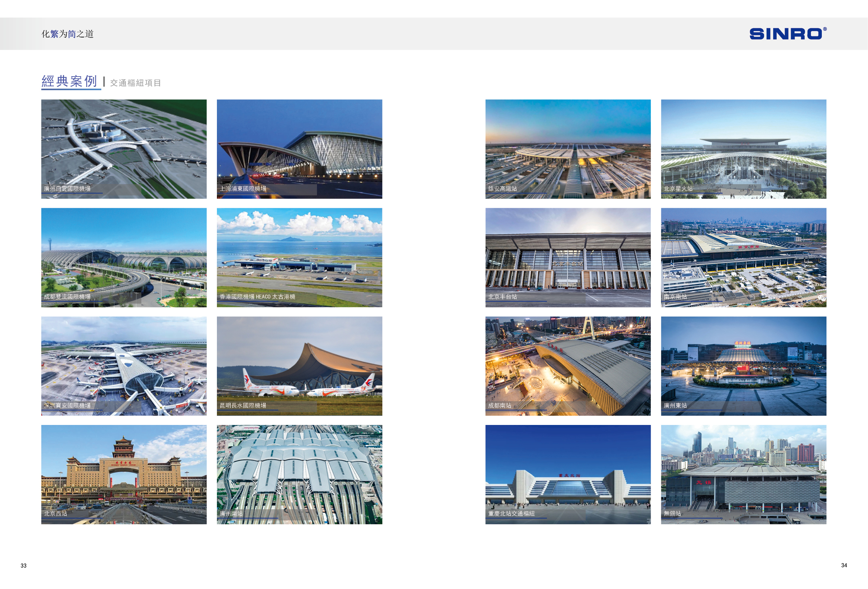Click the 無錫站 image
Image resolution: width=868 pixels, height=589 pixels.
point(744,474)
